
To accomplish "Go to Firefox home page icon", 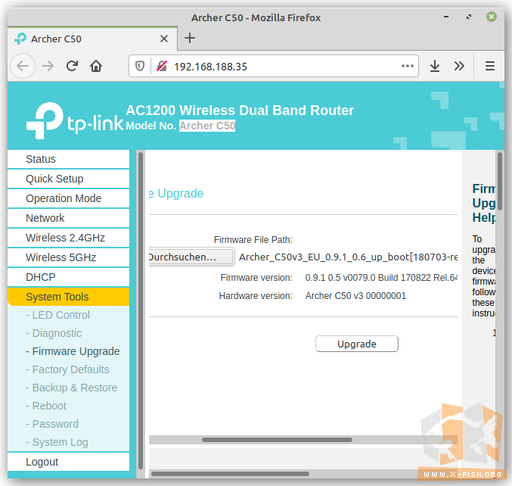I will tap(96, 66).
